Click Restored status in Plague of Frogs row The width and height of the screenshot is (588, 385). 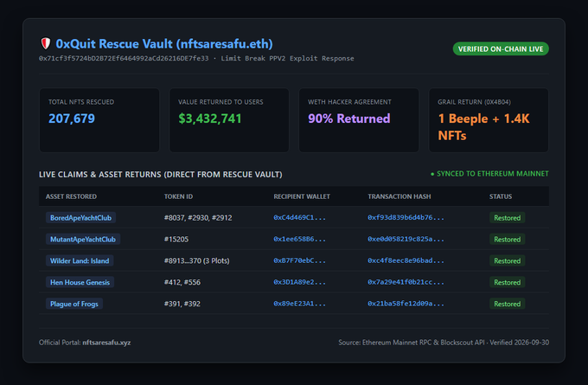tap(507, 304)
